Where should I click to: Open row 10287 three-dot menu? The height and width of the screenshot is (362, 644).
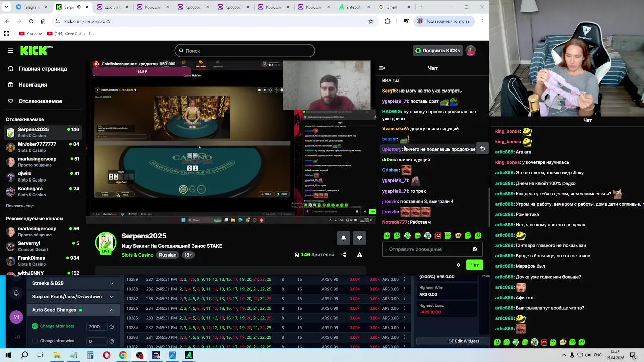(x=404, y=299)
